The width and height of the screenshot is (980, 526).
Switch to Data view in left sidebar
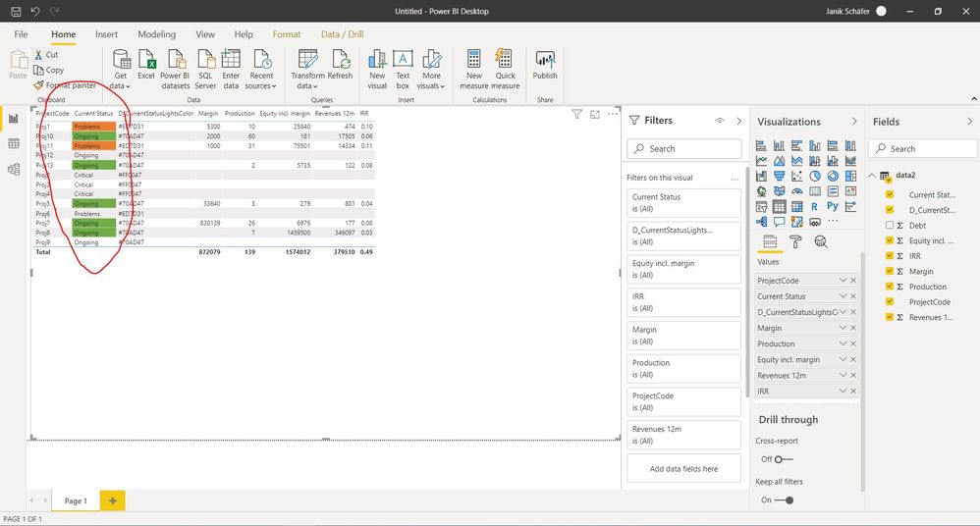13,143
